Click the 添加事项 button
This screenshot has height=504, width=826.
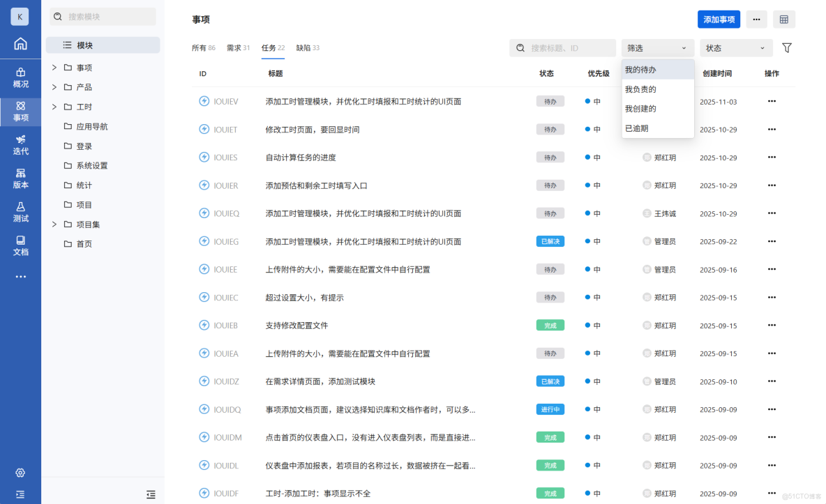pyautogui.click(x=719, y=19)
